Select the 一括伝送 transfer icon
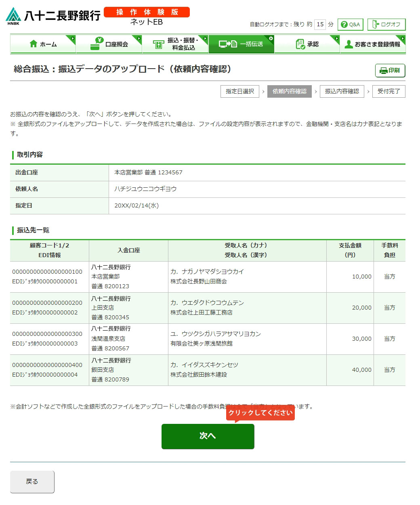420x505 pixels. point(228,44)
